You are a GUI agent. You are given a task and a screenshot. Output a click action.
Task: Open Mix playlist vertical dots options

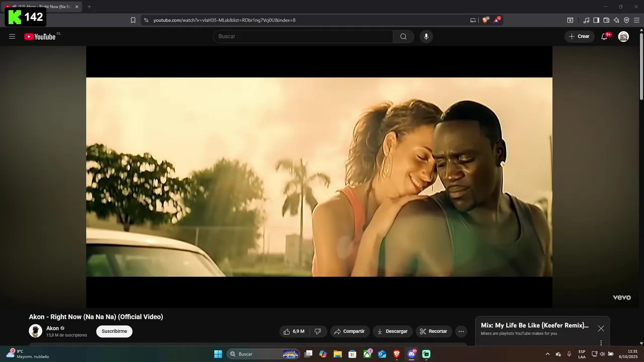tap(601, 343)
